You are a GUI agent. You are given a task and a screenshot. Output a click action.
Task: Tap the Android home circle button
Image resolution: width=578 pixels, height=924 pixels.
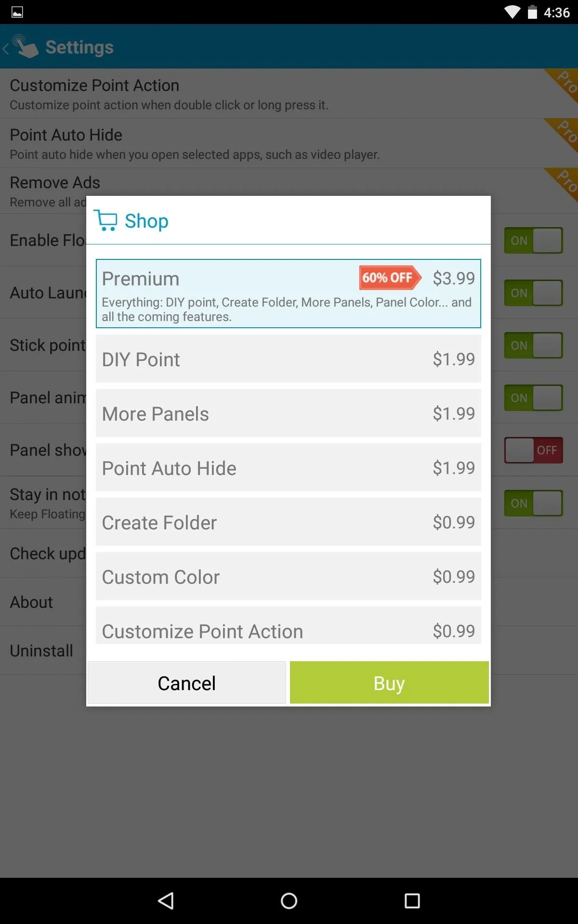[289, 900]
